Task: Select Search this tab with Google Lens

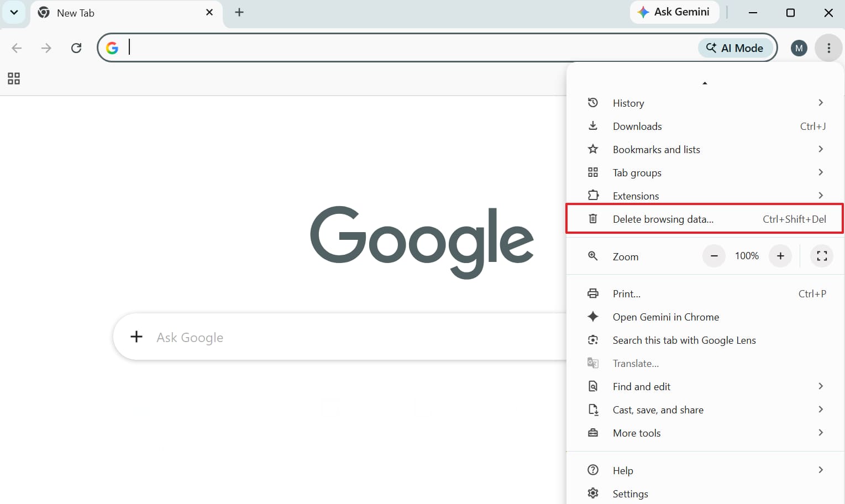Action: pos(705,340)
